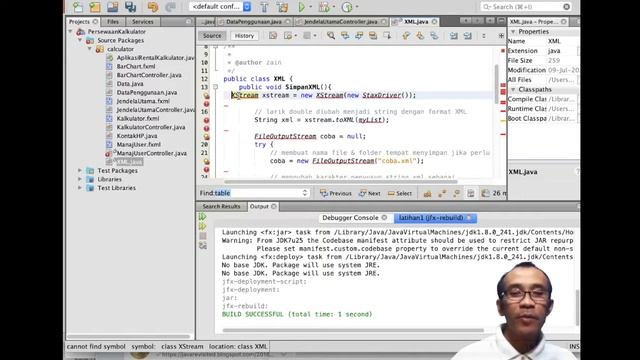Click the Clean and Build Project icon
Viewport: 640px width, 360px height.
point(282,7)
